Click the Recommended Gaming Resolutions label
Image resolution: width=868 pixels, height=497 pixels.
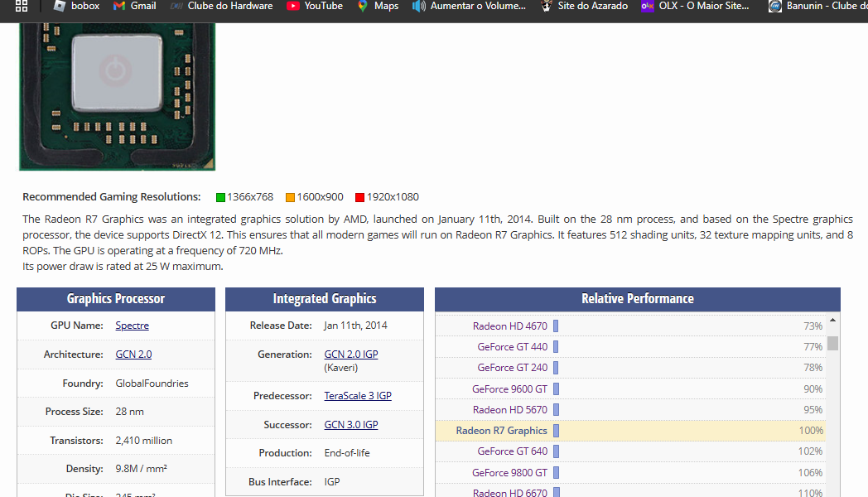coord(112,197)
